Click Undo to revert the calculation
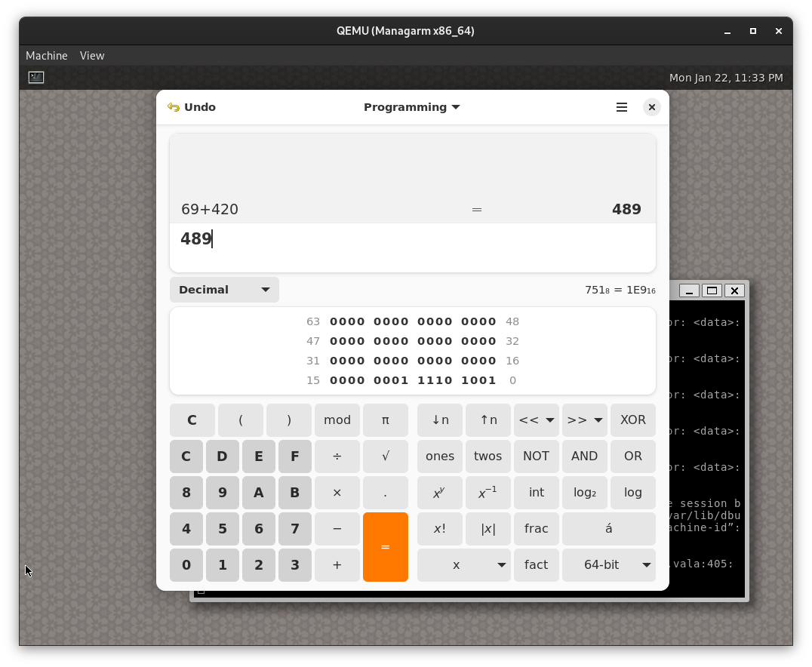812x667 pixels. (x=191, y=107)
